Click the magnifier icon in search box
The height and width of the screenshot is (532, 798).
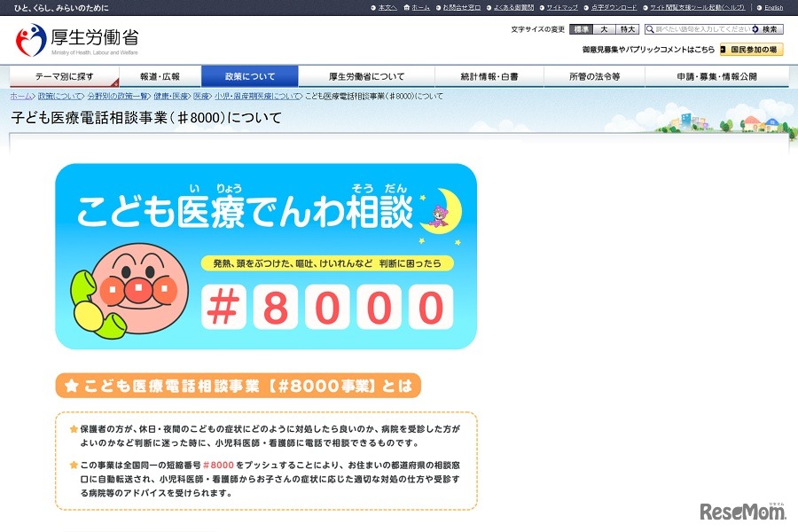(x=650, y=29)
